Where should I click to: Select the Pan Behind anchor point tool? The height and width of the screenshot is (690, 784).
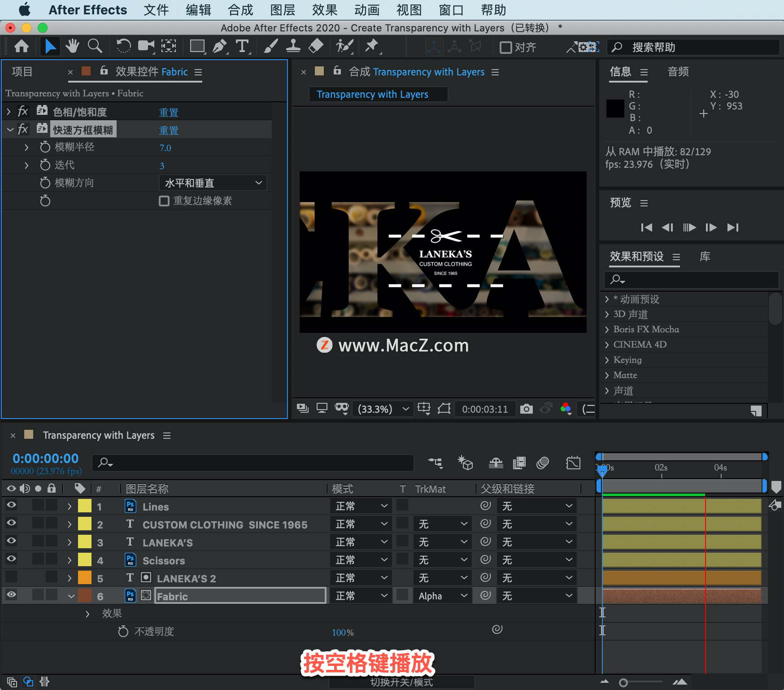[x=169, y=46]
